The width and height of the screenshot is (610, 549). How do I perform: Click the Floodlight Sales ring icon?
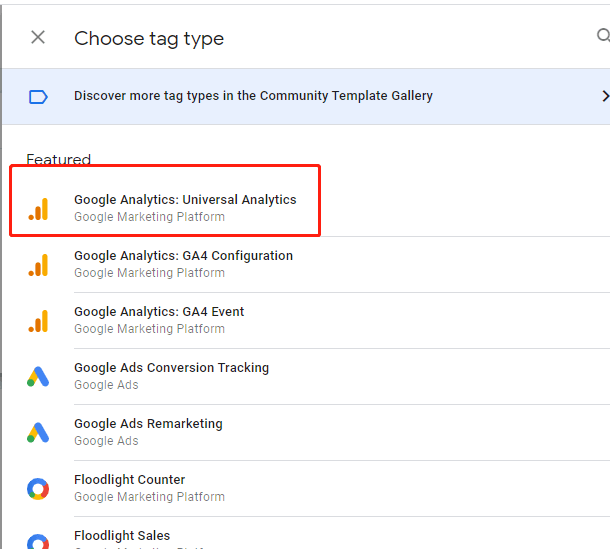(38, 542)
